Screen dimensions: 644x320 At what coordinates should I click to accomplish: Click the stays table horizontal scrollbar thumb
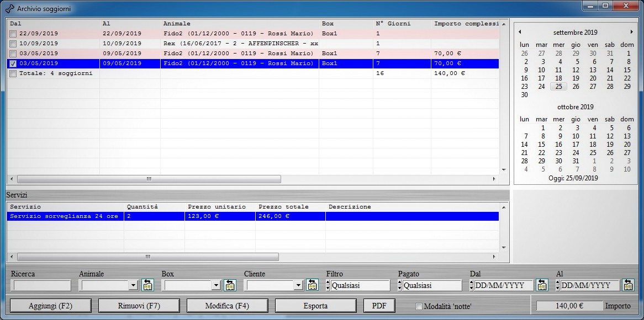149,179
